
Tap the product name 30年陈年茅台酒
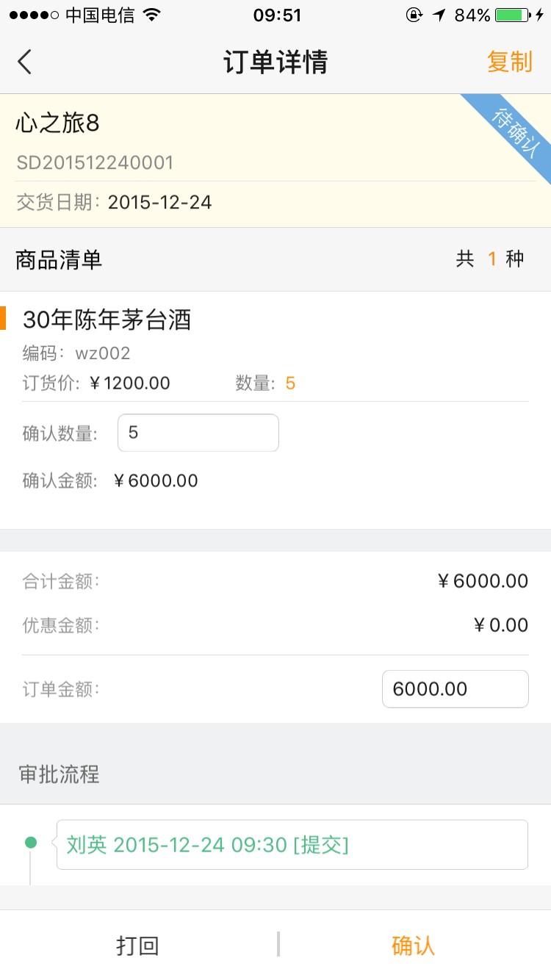pos(107,320)
